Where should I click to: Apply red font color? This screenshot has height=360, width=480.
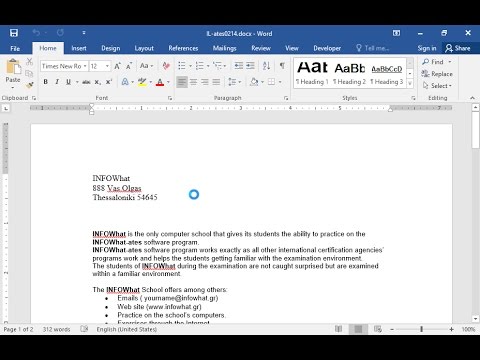[160, 82]
